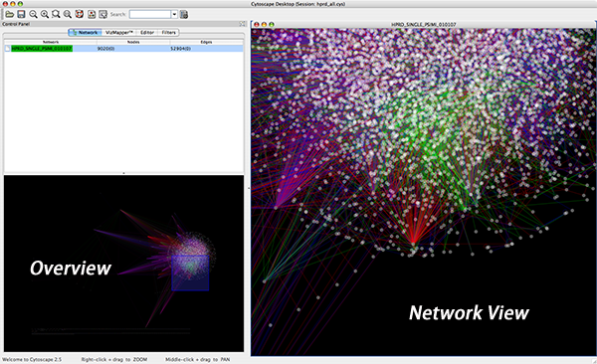597x364 pixels.
Task: Switch to the Editor tab
Action: pos(147,33)
